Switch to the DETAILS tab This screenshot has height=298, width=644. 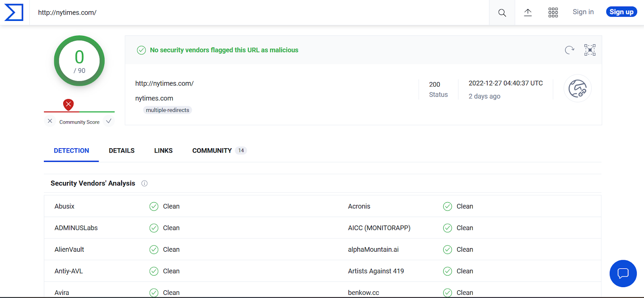pos(122,151)
